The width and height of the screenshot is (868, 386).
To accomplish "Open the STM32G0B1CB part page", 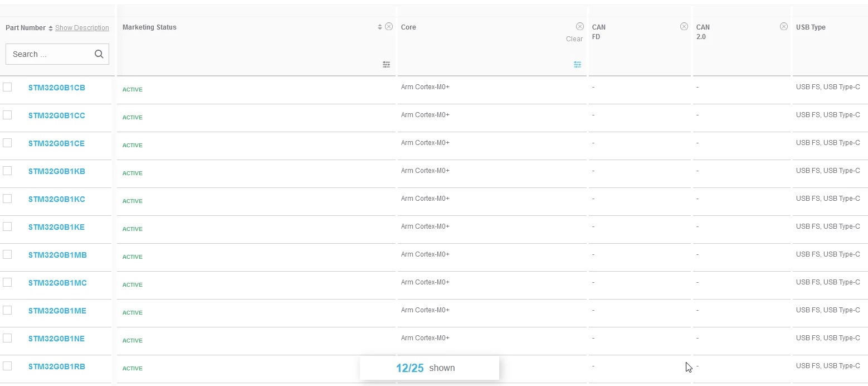I will point(57,88).
